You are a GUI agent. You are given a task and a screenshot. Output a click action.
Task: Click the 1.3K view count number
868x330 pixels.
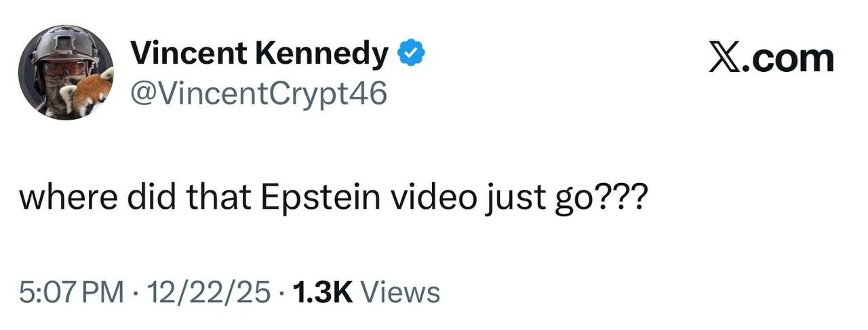tap(322, 293)
